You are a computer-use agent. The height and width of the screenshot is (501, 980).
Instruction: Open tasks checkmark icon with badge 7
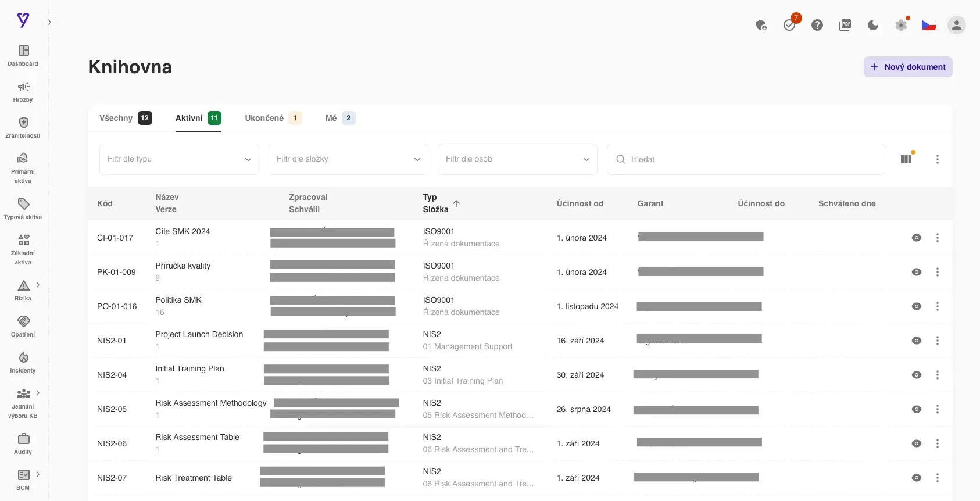pos(789,25)
